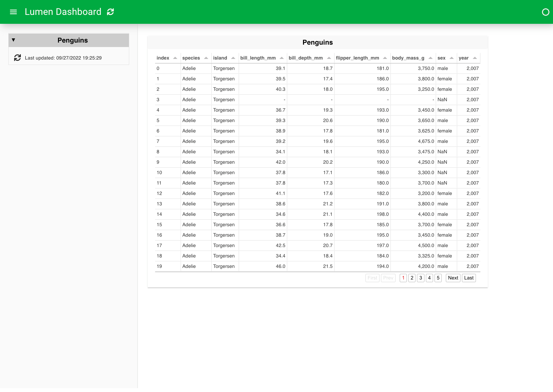Viewport: 553px width, 392px height.
Task: Click the busy indicator circle in header
Action: (x=545, y=12)
